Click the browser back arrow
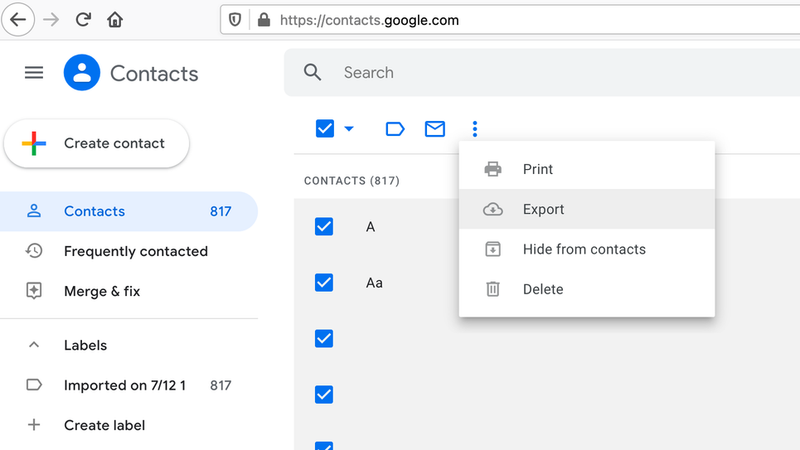 click(x=19, y=19)
